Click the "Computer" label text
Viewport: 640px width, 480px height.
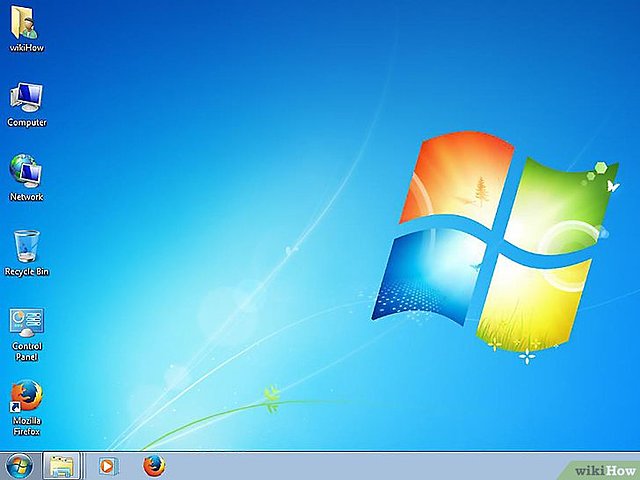tap(27, 122)
